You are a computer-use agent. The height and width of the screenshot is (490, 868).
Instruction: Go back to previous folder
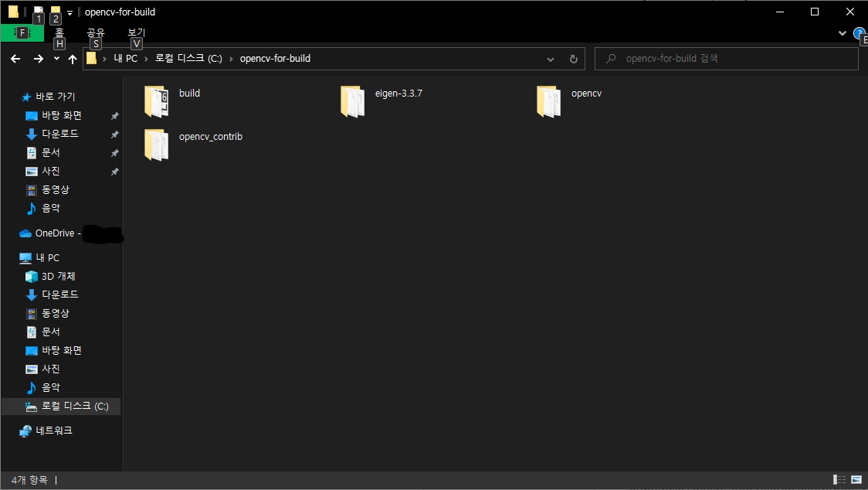coord(15,59)
